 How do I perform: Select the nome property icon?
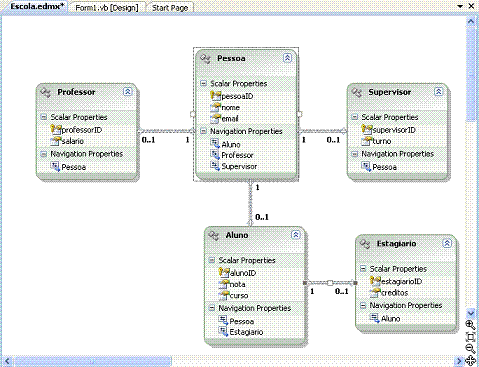click(216, 107)
